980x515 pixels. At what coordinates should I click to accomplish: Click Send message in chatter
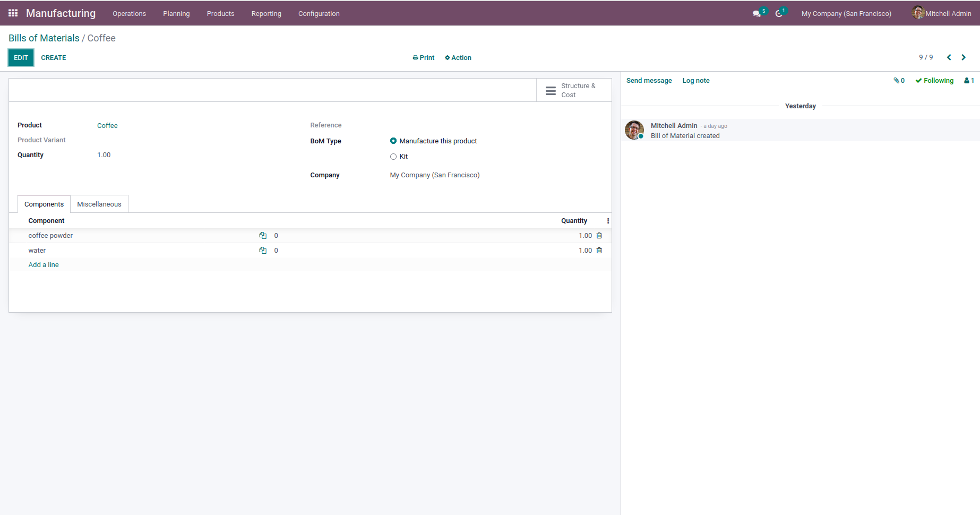coord(649,81)
